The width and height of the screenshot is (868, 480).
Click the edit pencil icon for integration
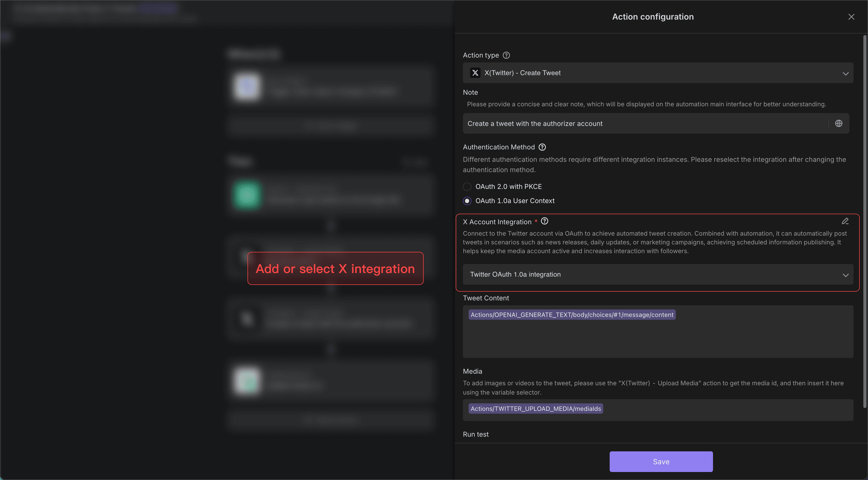click(845, 221)
